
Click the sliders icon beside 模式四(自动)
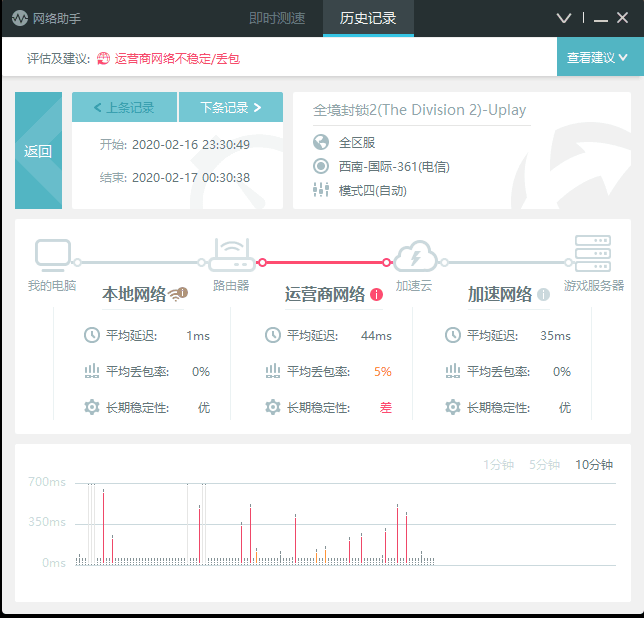(x=321, y=190)
